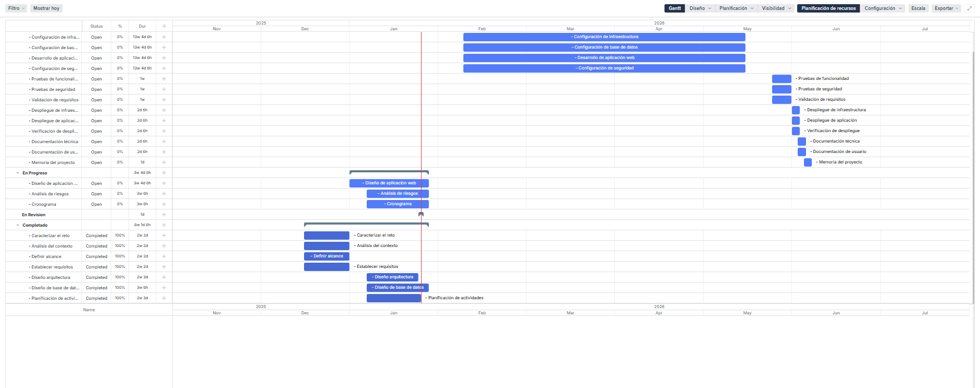Click the plus icon on En Progreso group row
The width and height of the screenshot is (980, 388).
pyautogui.click(x=164, y=173)
